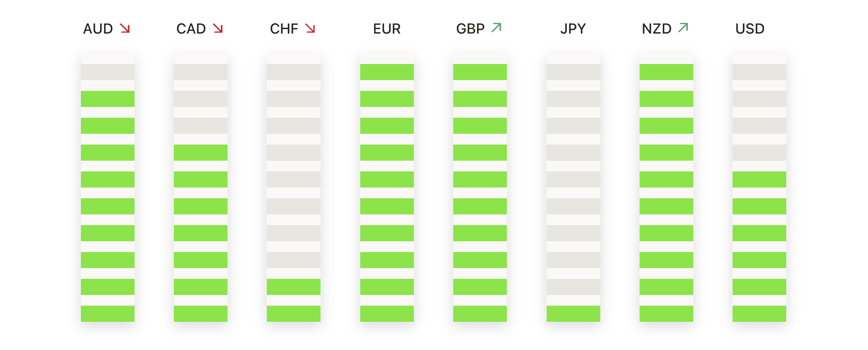Screen dimensions: 868x350
Task: Open the NZD currency heading
Action: [x=657, y=29]
